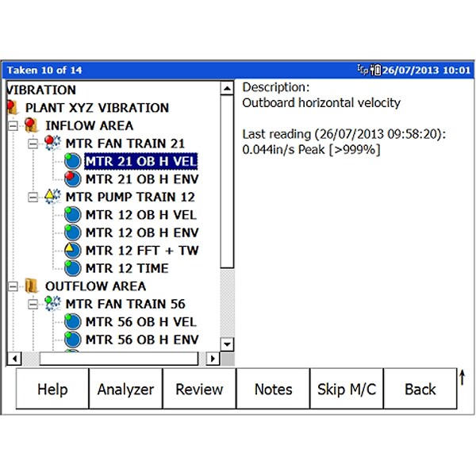Screen dimensions: 476x476
Task: Click the Review button
Action: pos(199,389)
